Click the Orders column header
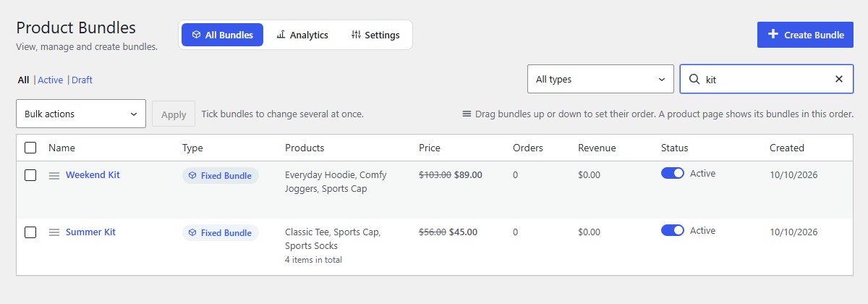 pyautogui.click(x=528, y=148)
